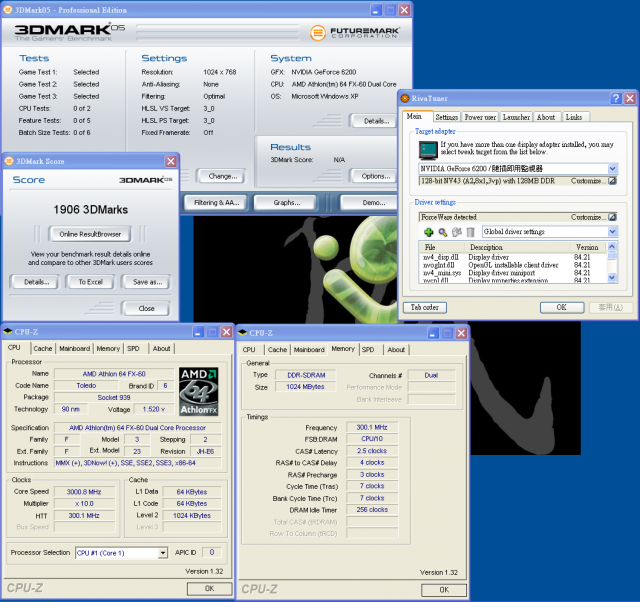Image resolution: width=640 pixels, height=602 pixels.
Task: Open the Power user tab in RivaTuner
Action: click(x=480, y=117)
